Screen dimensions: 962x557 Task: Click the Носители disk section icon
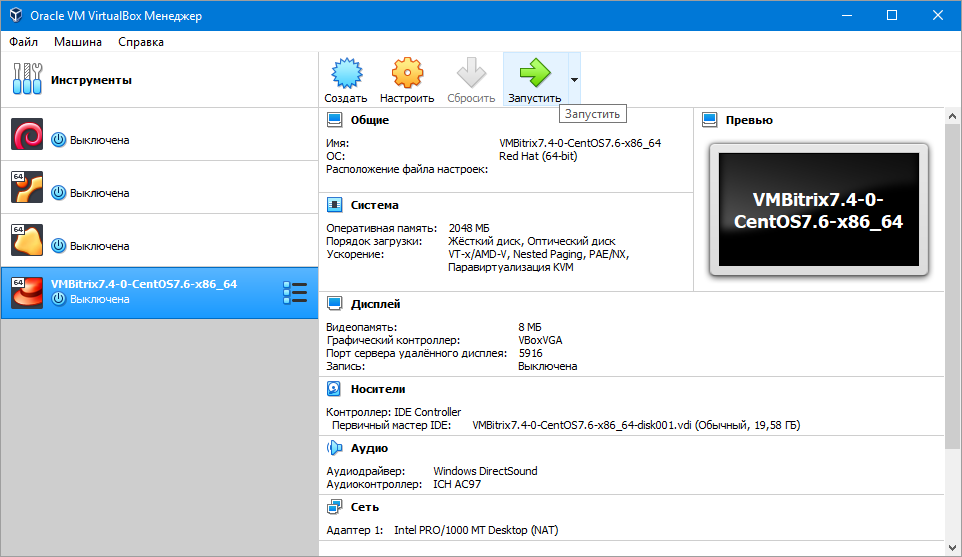coord(335,389)
